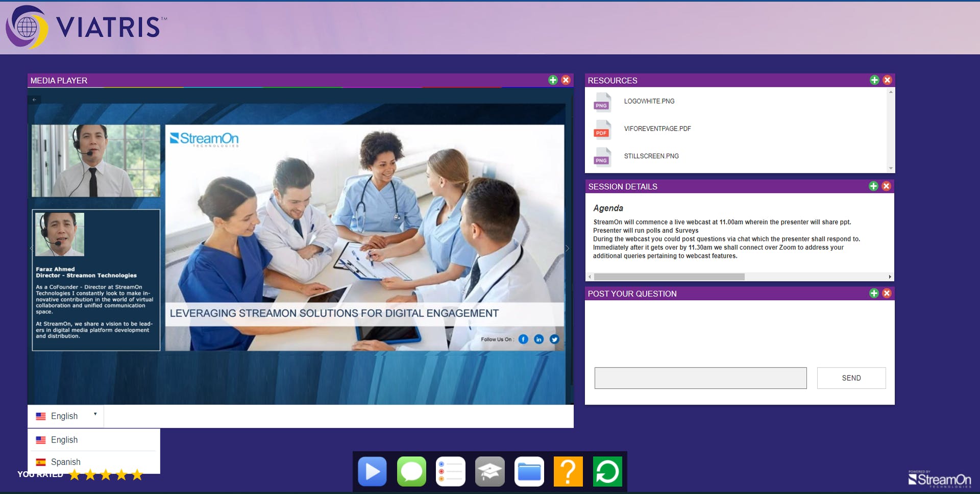Open the polls list dock icon
980x494 pixels.
pyautogui.click(x=451, y=472)
